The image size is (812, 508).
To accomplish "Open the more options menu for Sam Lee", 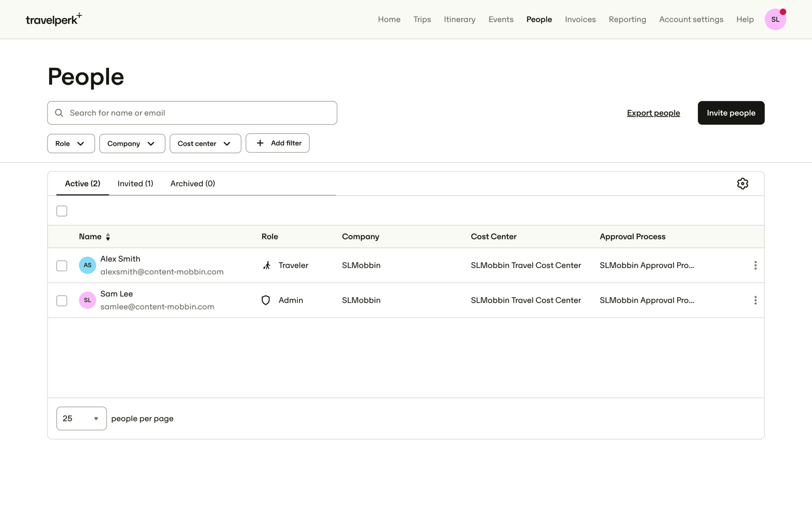I will [x=755, y=300].
